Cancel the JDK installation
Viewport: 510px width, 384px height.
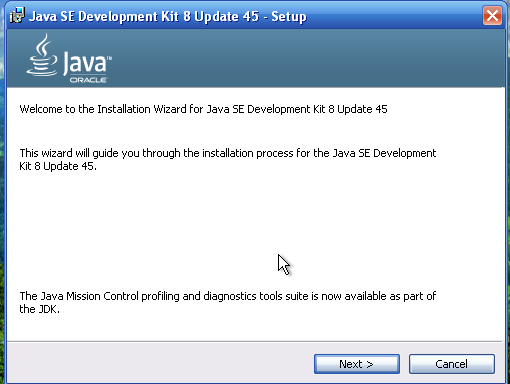(x=452, y=364)
